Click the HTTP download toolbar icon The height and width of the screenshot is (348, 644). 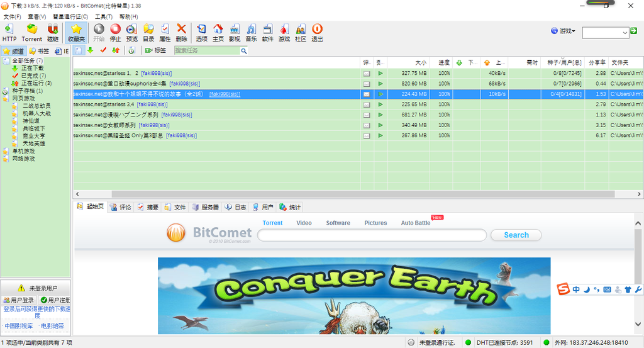[x=9, y=33]
